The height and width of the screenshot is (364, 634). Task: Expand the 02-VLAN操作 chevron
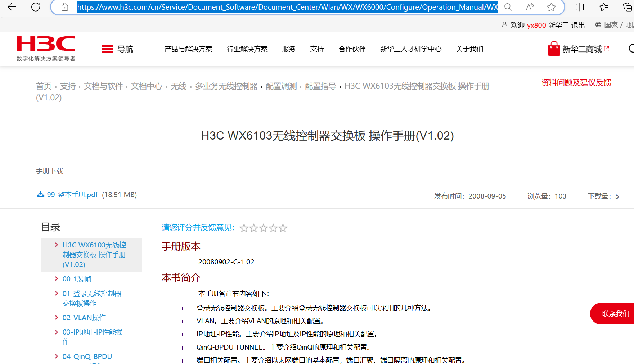point(57,318)
